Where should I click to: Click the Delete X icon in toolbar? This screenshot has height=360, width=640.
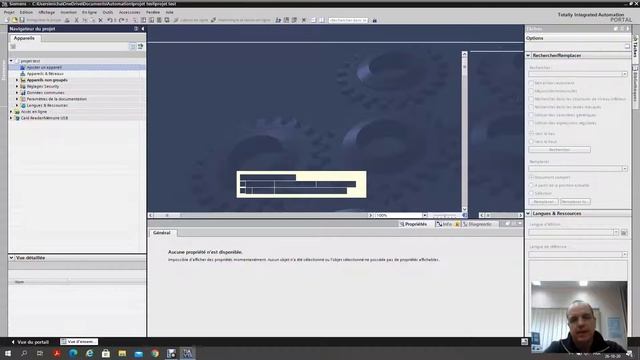click(x=101, y=20)
